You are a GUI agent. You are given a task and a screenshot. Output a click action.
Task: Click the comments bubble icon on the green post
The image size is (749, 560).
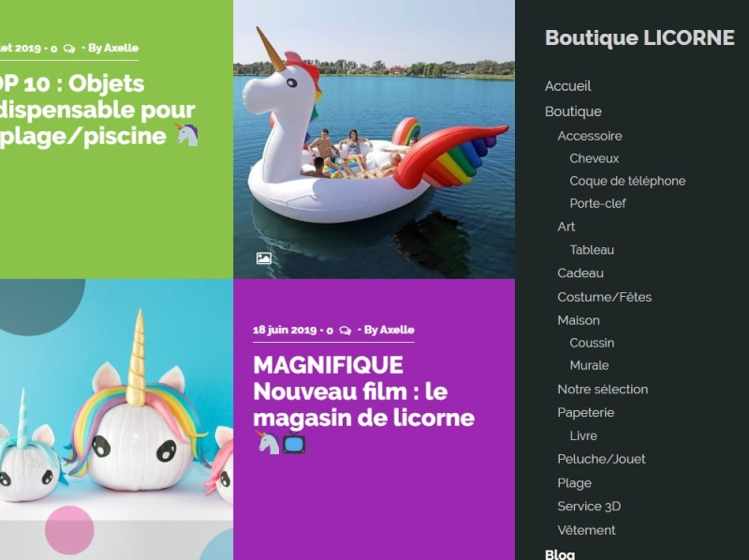[69, 49]
